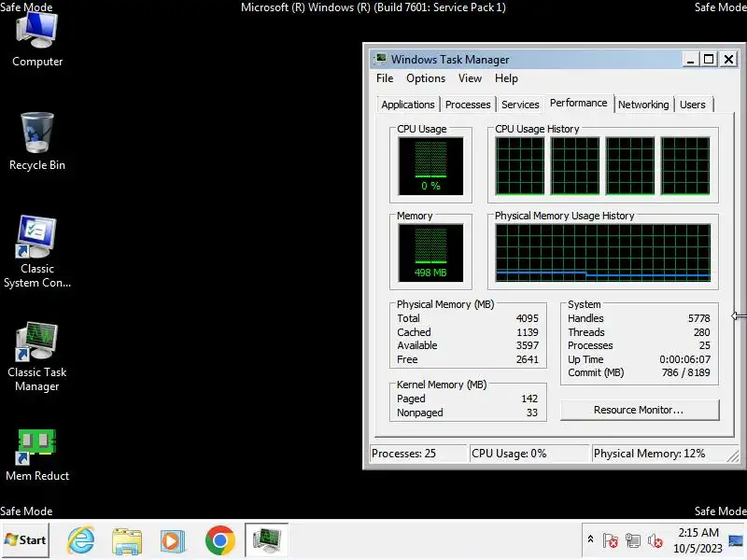Click the Task Manager taskbar button
Screen dimensions: 747x560
pos(266,540)
